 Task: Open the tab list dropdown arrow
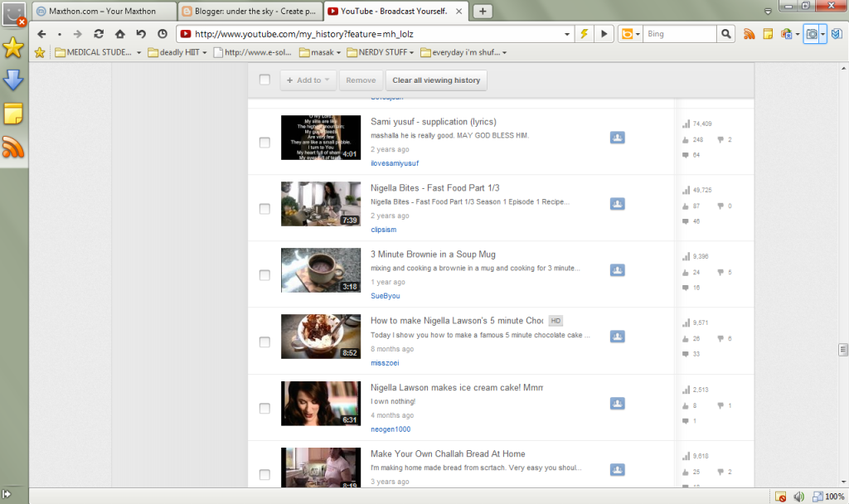tap(767, 12)
